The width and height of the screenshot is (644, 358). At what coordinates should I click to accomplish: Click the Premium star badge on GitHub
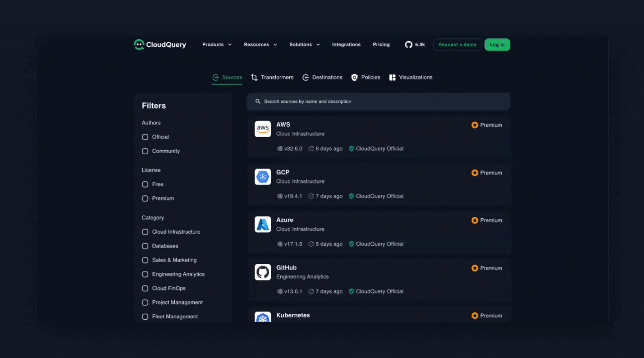pyautogui.click(x=475, y=268)
